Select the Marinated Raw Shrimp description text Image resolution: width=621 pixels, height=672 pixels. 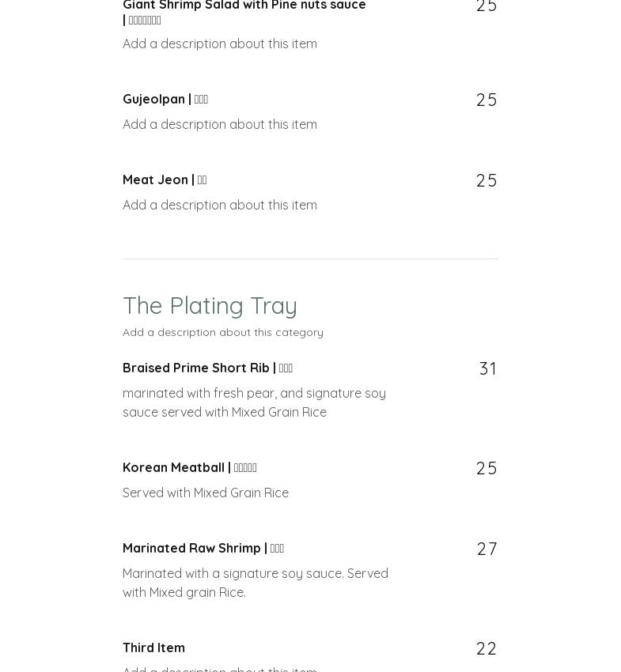pyautogui.click(x=255, y=583)
